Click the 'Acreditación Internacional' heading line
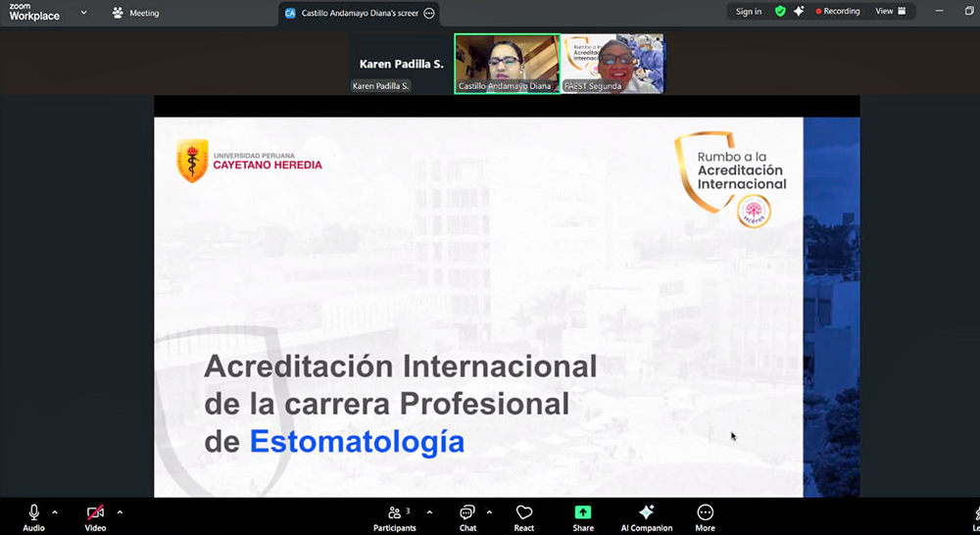Viewport: 980px width, 535px height. coord(400,366)
